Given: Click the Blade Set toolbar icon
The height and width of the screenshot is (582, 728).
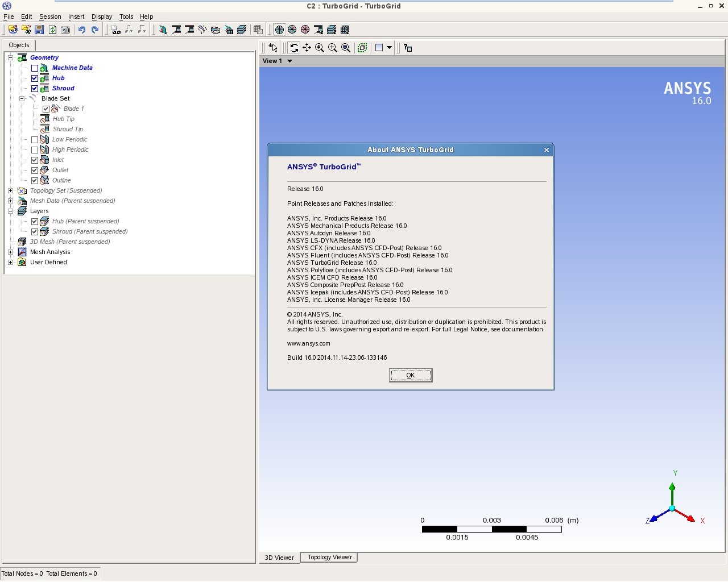Looking at the screenshot, I should tap(202, 30).
